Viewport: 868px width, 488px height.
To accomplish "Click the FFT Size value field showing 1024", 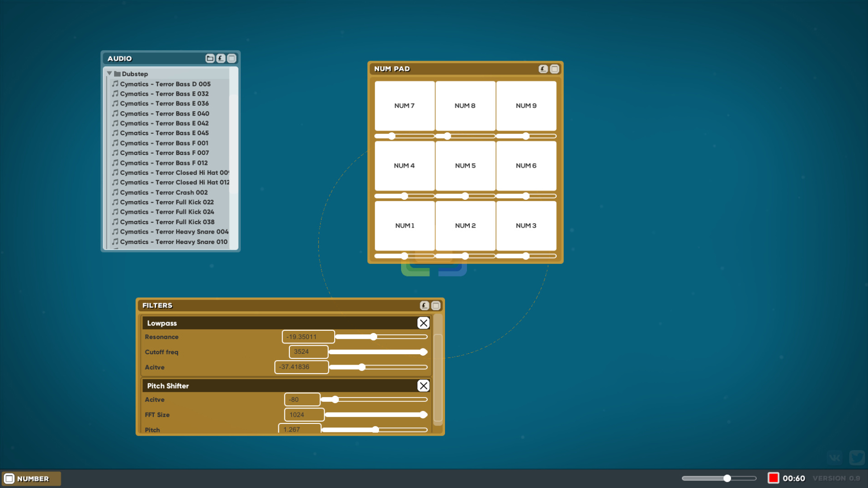I will [304, 414].
